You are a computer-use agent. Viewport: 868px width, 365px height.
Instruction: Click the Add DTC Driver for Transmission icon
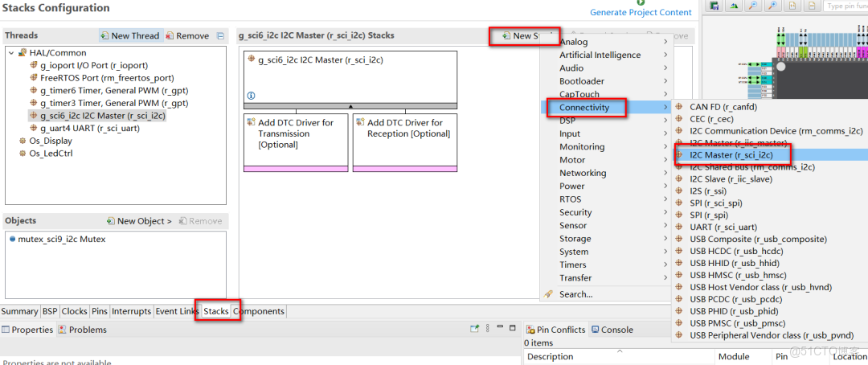pos(252,122)
